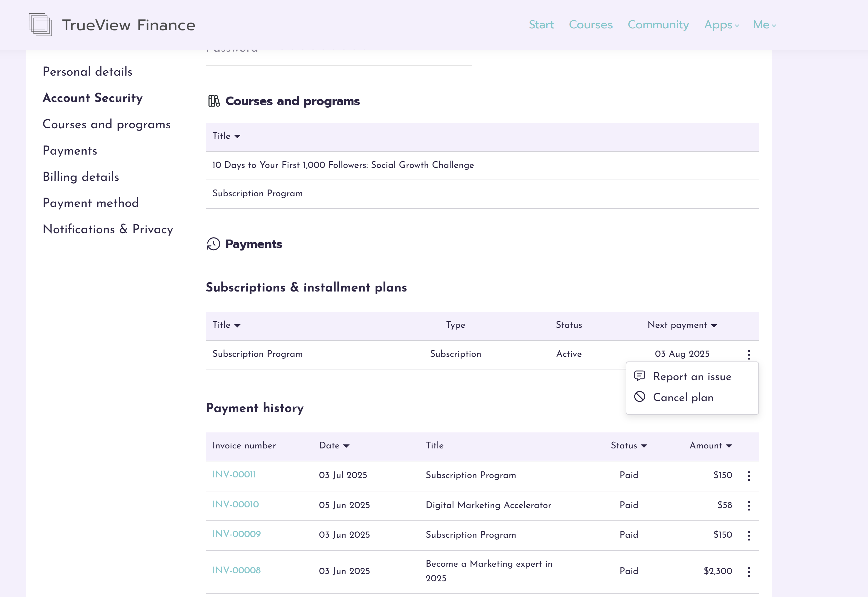
Task: Open three-dot menu for Subscription Program plan
Action: coord(749,354)
